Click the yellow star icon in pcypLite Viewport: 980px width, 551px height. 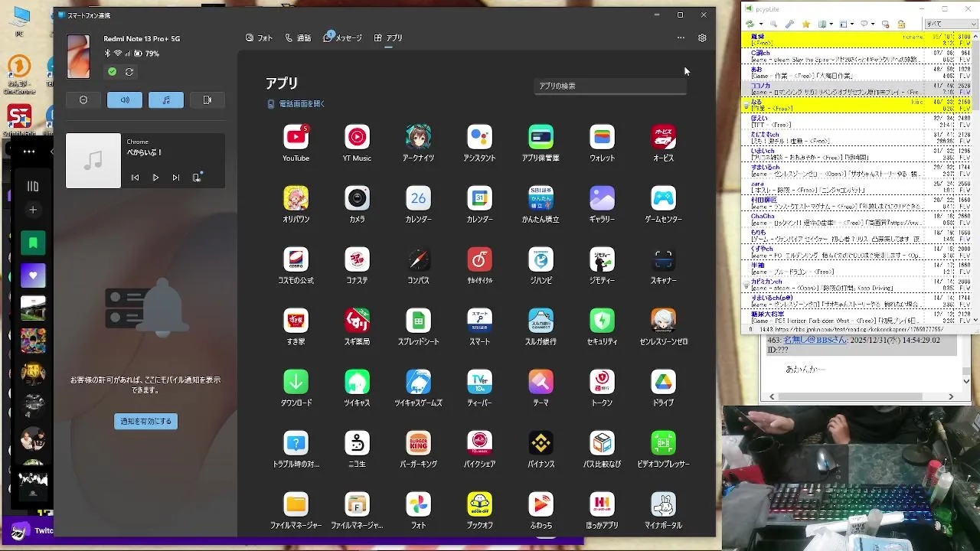806,24
